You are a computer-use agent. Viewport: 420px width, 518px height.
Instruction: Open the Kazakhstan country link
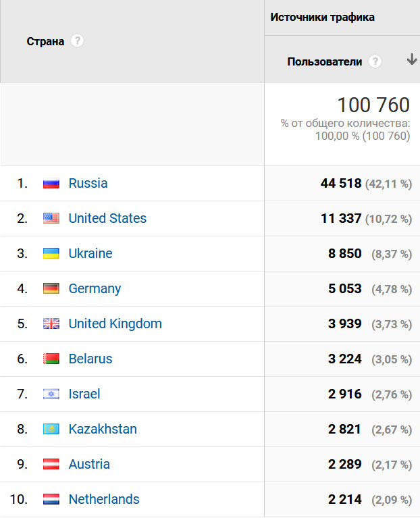(103, 429)
